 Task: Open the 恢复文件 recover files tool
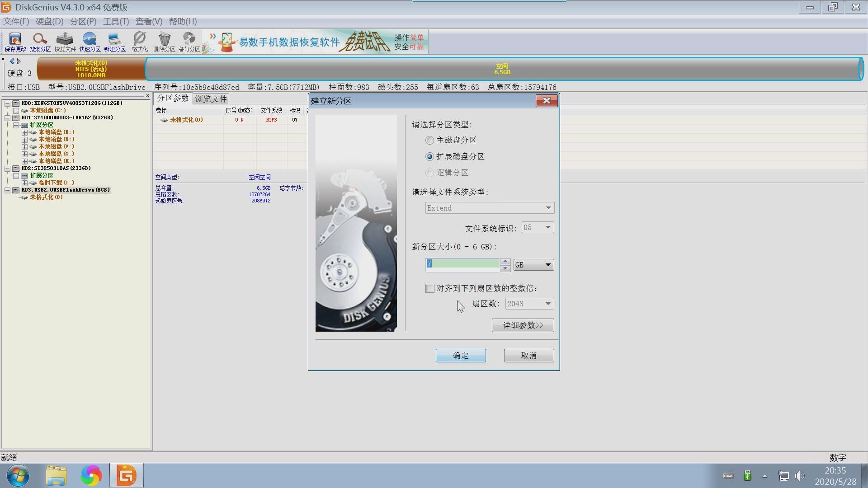click(65, 42)
